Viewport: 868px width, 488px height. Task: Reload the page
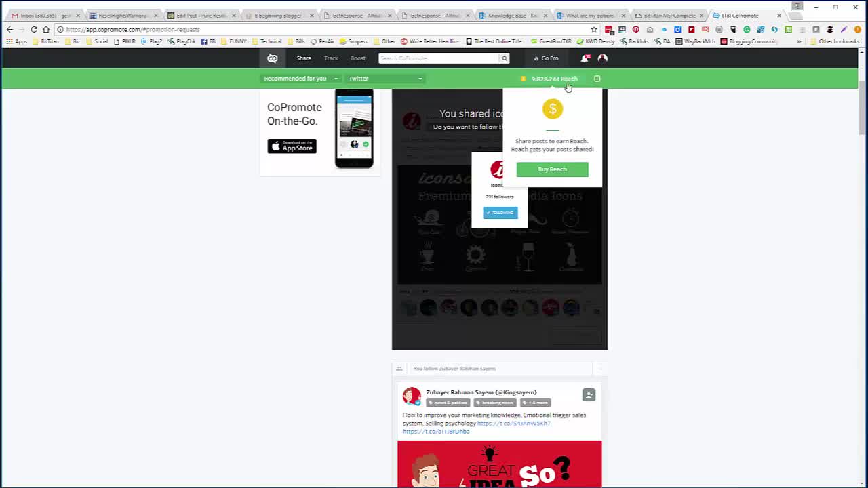34,29
